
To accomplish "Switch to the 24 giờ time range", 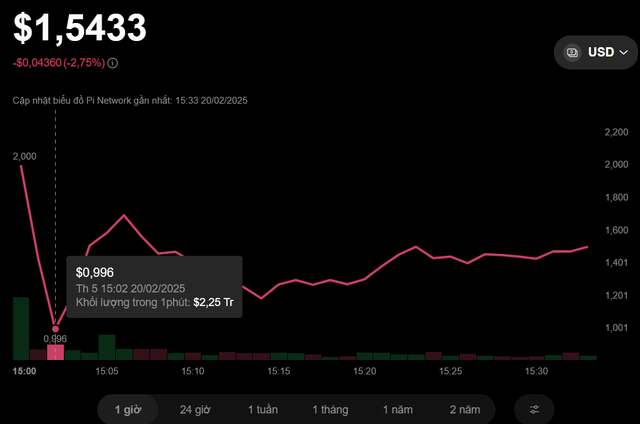I will (194, 409).
